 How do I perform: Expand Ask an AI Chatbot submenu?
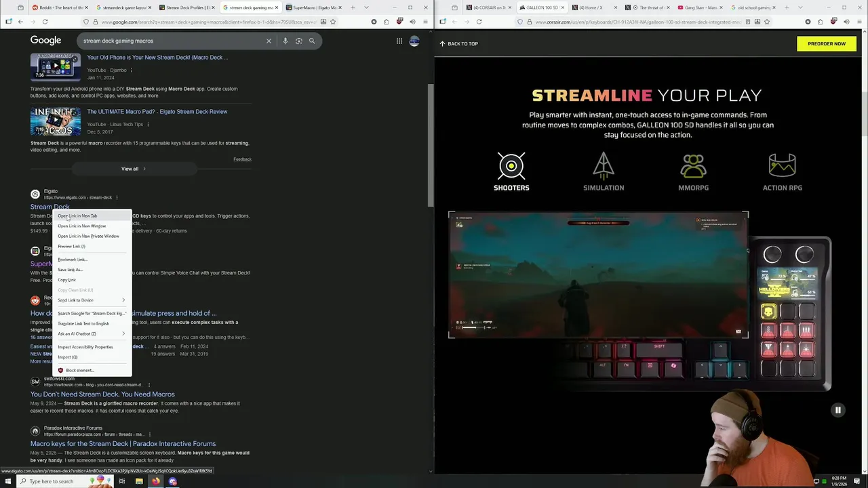[92, 333]
